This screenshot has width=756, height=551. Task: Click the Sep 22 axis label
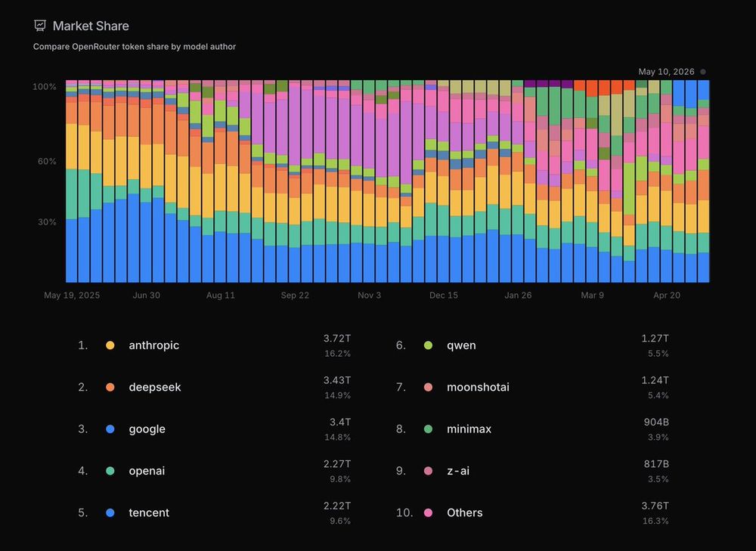point(295,296)
